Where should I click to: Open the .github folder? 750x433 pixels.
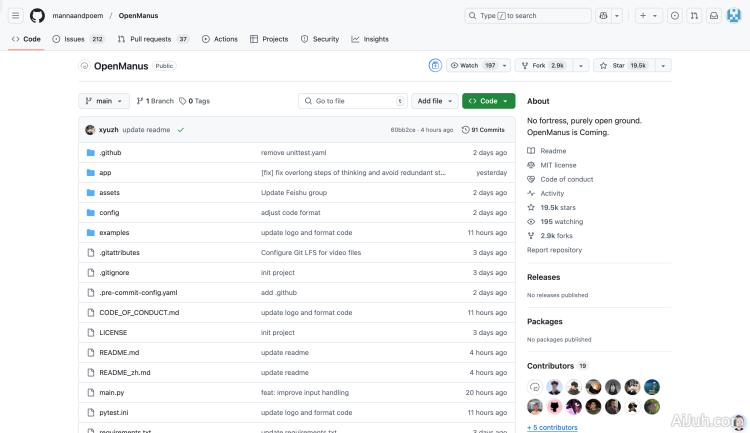pos(110,152)
